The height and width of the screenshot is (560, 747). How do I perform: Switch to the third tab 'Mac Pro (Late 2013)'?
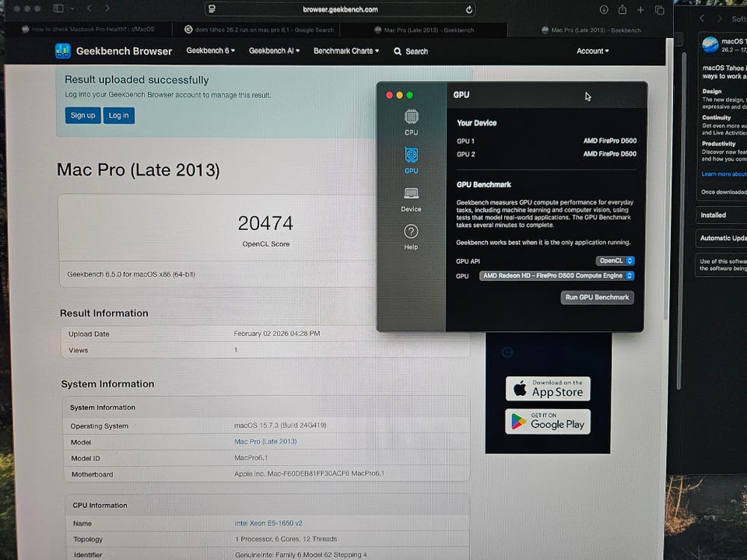(x=424, y=30)
